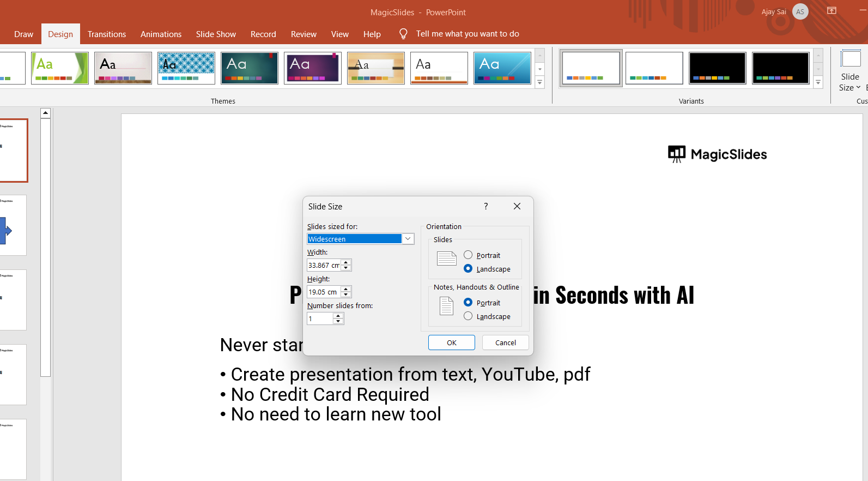
Task: Click the Themes gallery row-up arrow
Action: [540, 56]
